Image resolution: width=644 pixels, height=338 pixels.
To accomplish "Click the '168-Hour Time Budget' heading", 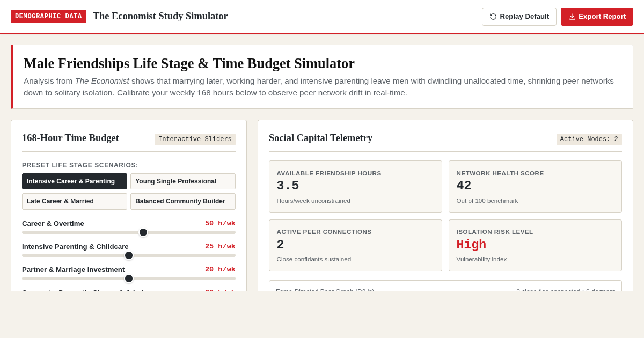I will 70,138.
